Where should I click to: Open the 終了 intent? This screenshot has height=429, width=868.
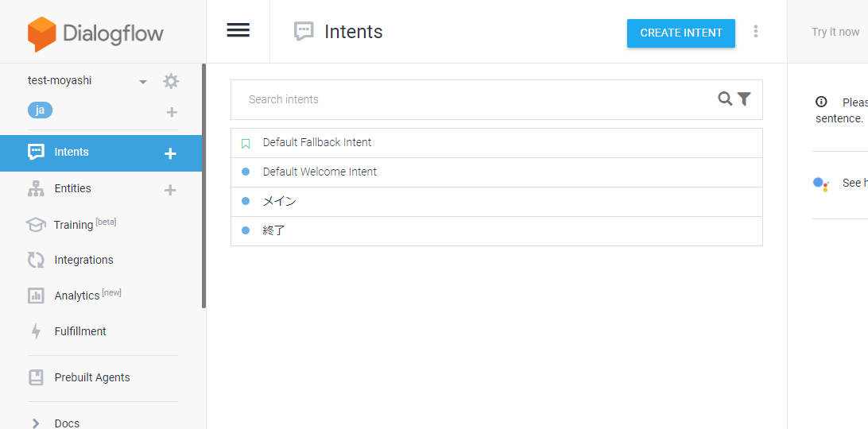(x=497, y=231)
